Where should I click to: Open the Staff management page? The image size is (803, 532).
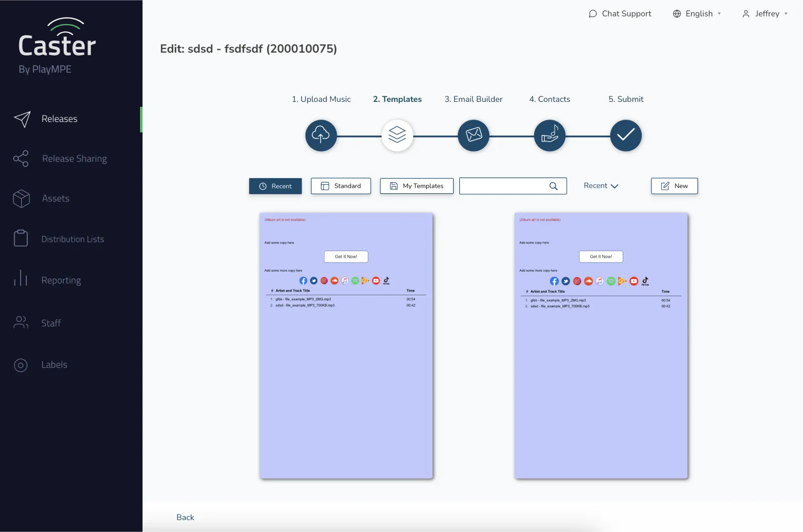pos(51,323)
